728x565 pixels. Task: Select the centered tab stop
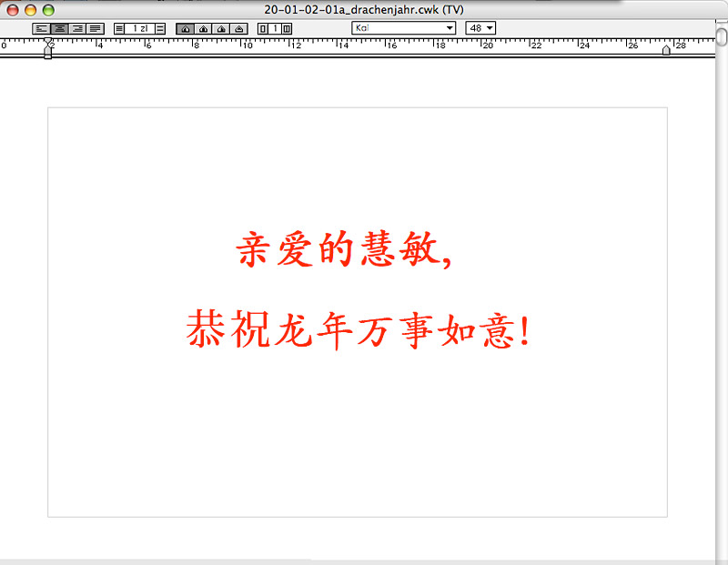pyautogui.click(x=203, y=29)
